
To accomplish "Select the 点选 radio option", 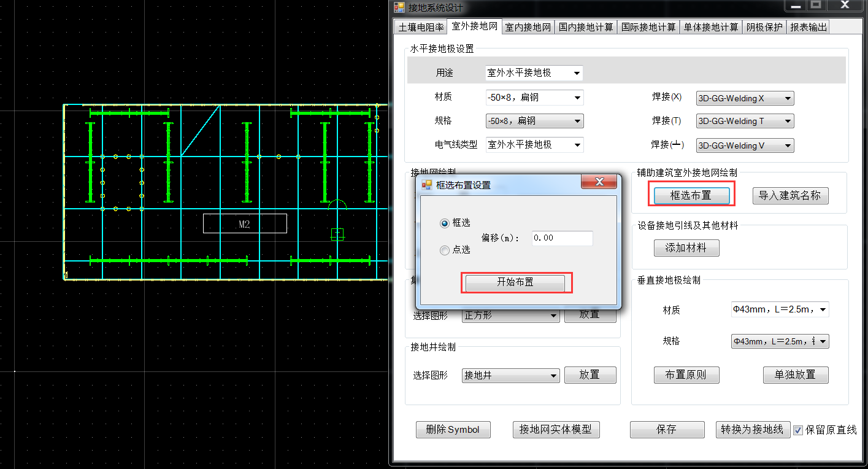I will pyautogui.click(x=445, y=250).
